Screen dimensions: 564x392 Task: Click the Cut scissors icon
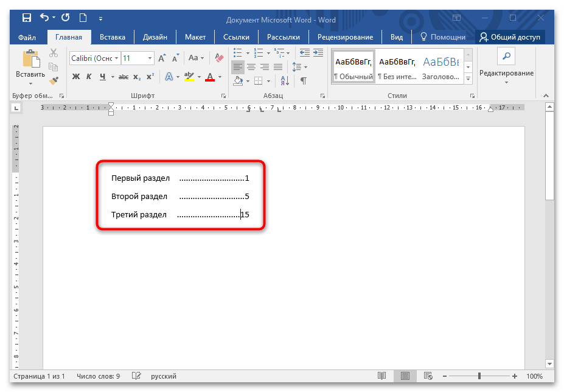pos(54,53)
